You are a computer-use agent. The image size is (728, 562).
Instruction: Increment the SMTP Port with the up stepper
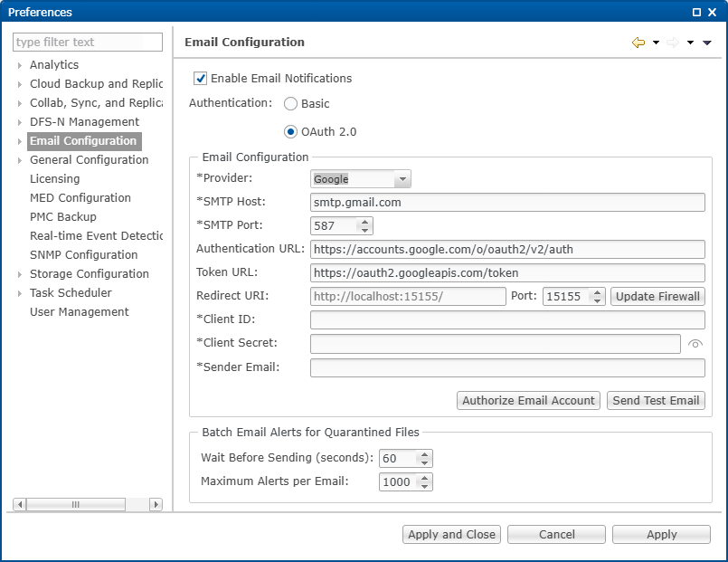point(365,222)
